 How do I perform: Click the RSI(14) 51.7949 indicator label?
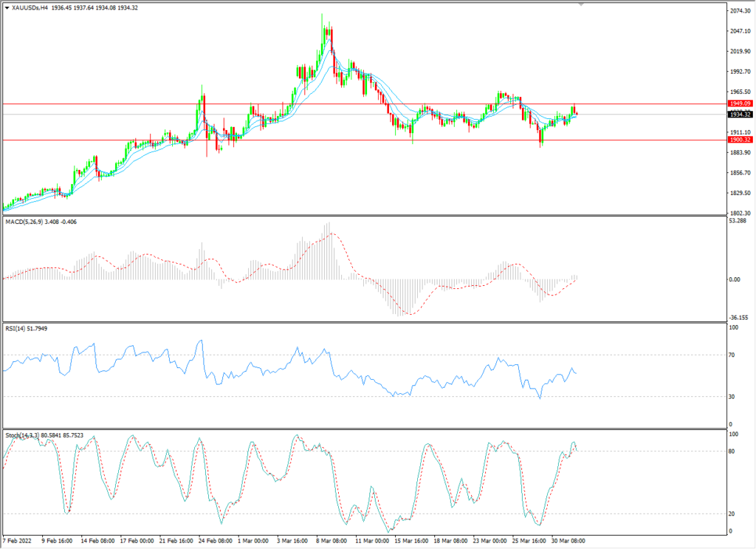click(27, 329)
